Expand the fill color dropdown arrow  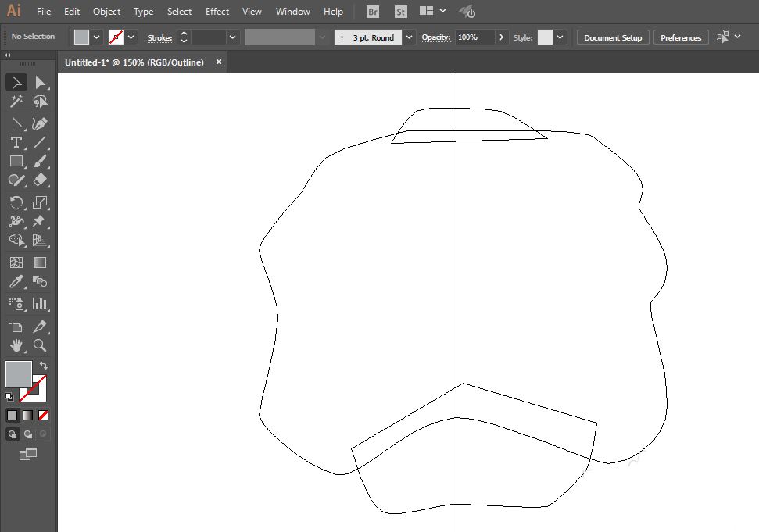point(96,37)
